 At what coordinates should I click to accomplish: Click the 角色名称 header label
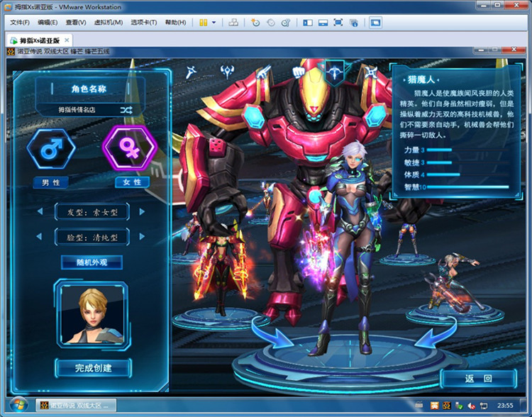click(89, 89)
